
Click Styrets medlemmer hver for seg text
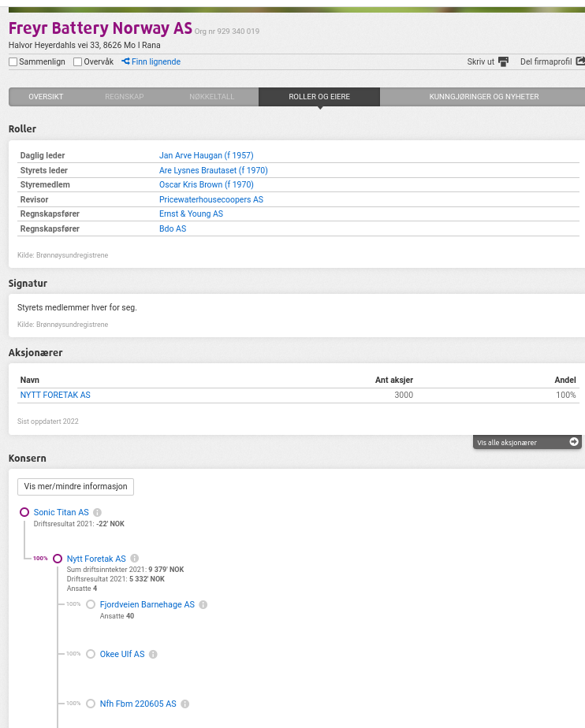(77, 307)
